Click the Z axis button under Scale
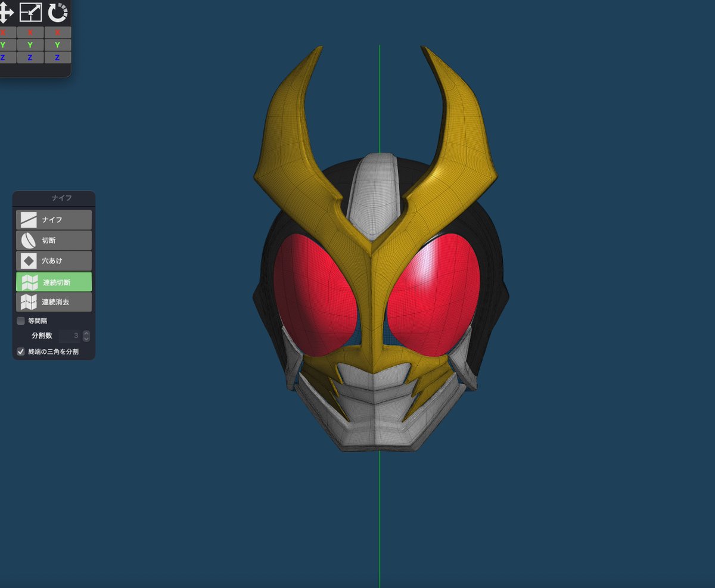 [x=30, y=58]
